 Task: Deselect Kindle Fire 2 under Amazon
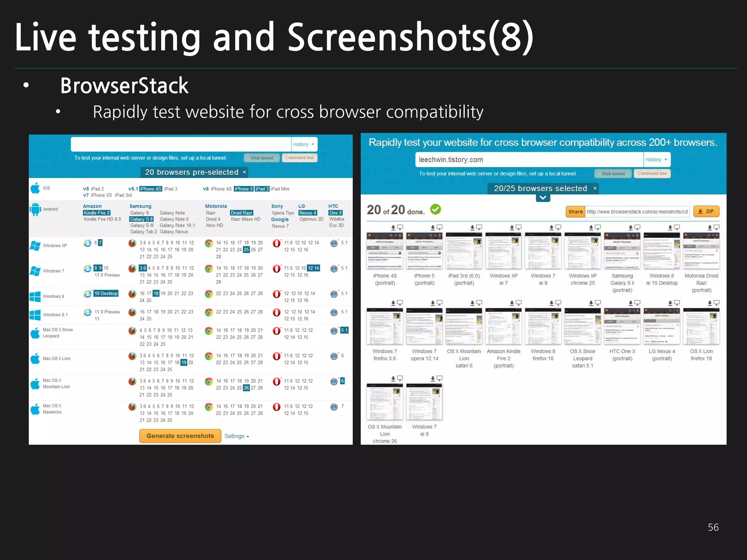[x=97, y=213]
